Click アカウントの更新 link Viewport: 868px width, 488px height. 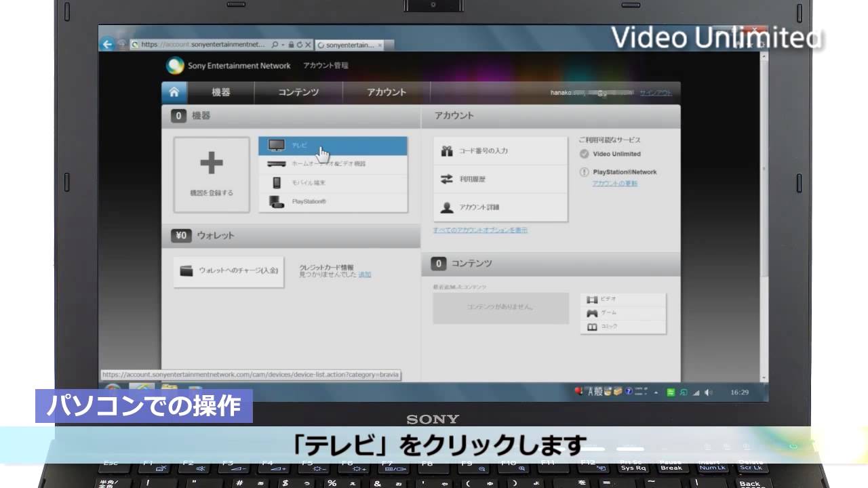615,184
